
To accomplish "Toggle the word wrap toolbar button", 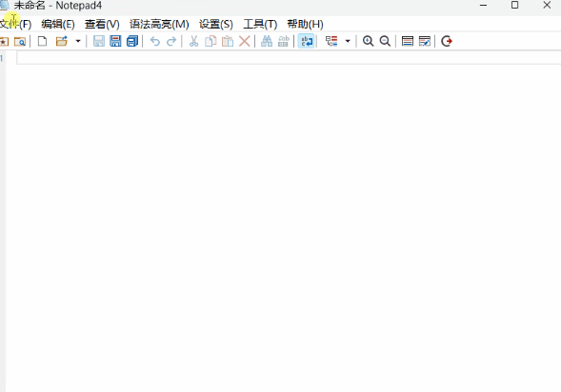I will pyautogui.click(x=307, y=41).
